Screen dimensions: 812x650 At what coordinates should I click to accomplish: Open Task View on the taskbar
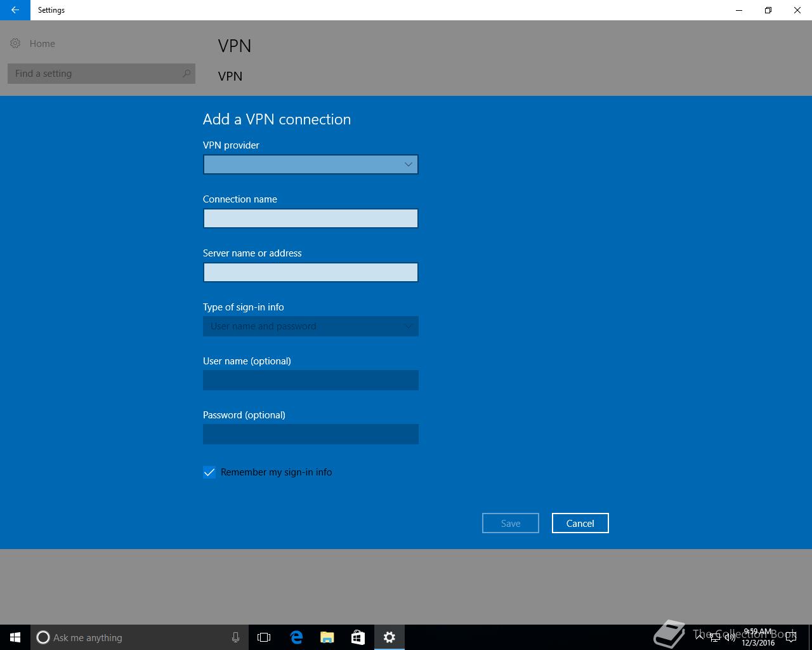coord(264,637)
